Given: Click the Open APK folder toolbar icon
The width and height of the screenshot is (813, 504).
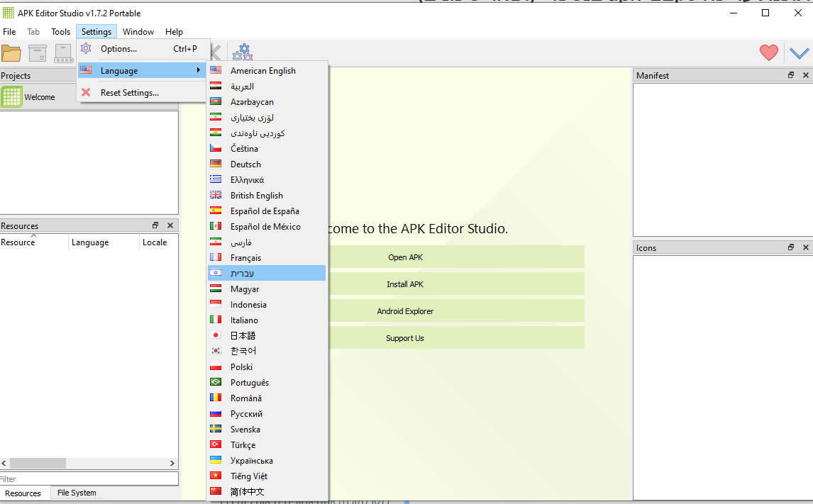Looking at the screenshot, I should click(x=11, y=53).
